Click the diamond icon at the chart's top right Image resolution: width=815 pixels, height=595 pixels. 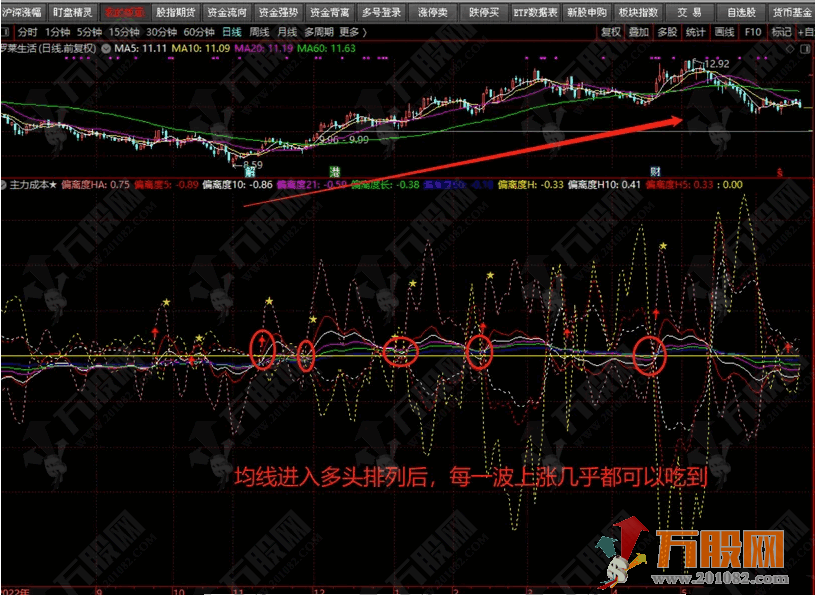pos(790,49)
